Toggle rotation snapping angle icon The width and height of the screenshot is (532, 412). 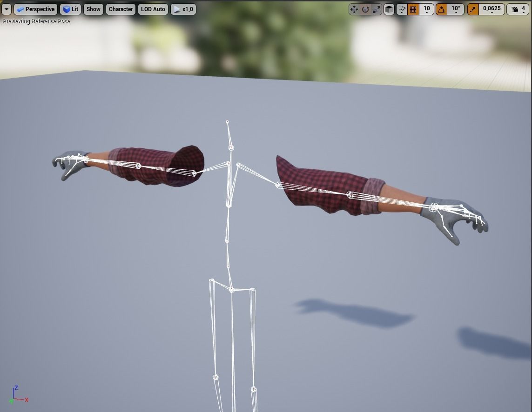coord(441,9)
